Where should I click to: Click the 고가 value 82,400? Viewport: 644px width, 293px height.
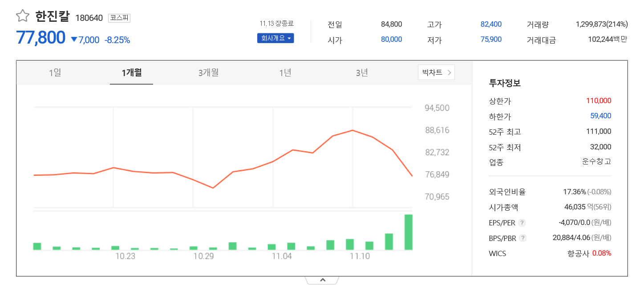[491, 24]
